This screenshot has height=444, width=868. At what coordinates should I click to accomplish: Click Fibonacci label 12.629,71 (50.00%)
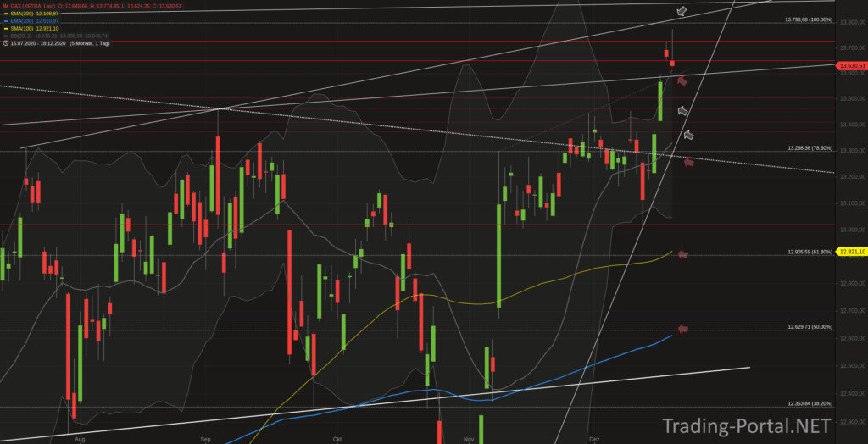[x=810, y=326]
